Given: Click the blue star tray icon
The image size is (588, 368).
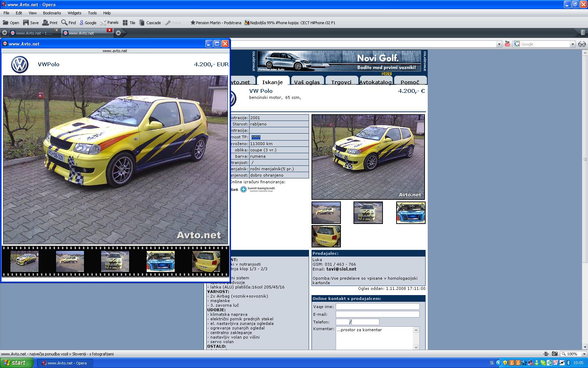Looking at the screenshot, I should click(524, 363).
